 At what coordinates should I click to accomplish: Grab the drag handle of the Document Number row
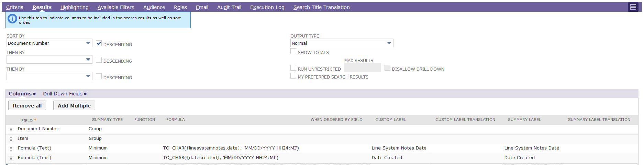(x=11, y=129)
